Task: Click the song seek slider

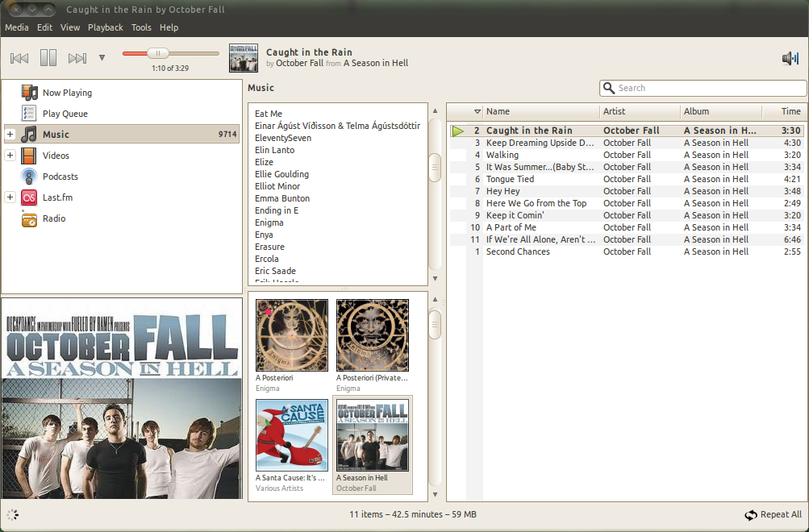Action: pyautogui.click(x=171, y=53)
